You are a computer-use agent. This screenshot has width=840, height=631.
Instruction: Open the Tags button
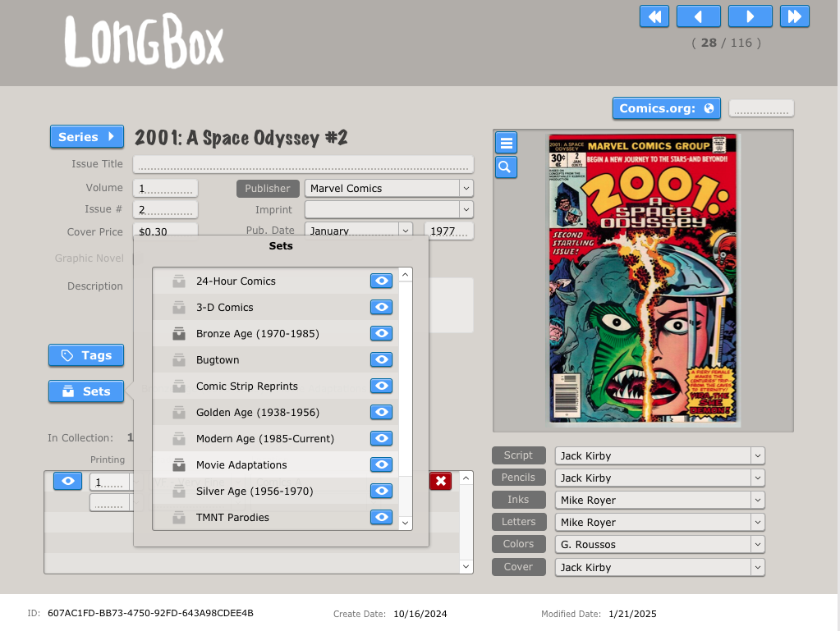tap(86, 355)
